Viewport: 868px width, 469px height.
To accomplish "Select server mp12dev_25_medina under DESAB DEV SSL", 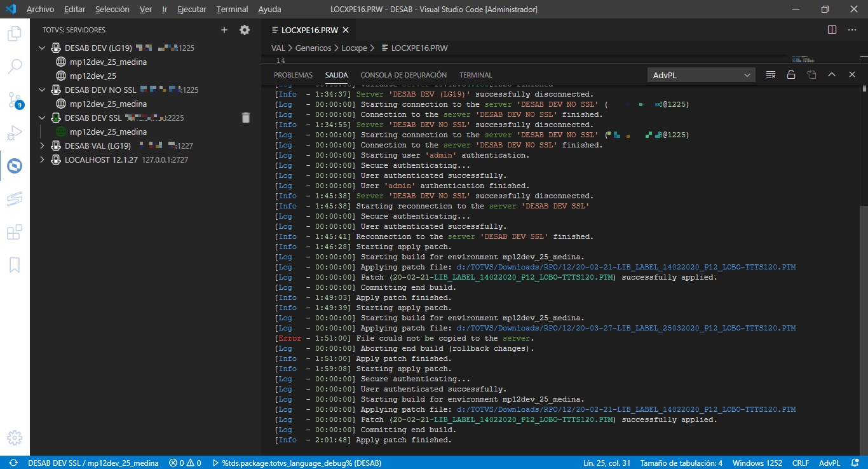I will [108, 132].
